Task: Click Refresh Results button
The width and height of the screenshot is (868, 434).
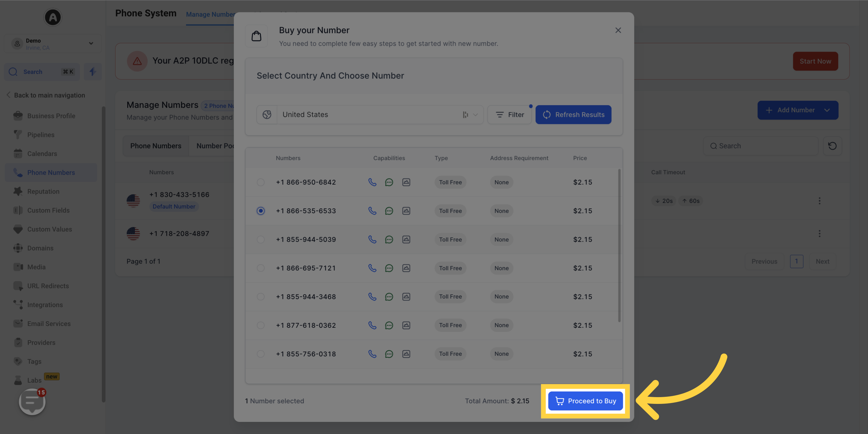Action: pyautogui.click(x=573, y=115)
